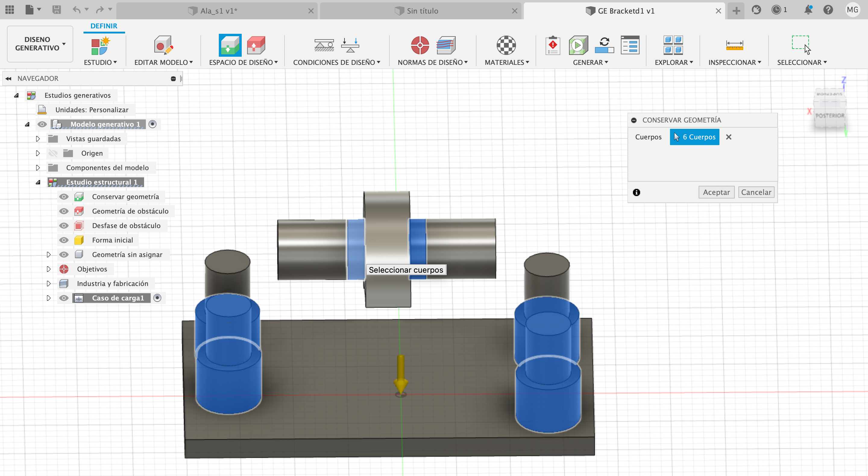Toggle visibility of Desfase de obstáculo
Image resolution: width=868 pixels, height=476 pixels.
coord(64,226)
